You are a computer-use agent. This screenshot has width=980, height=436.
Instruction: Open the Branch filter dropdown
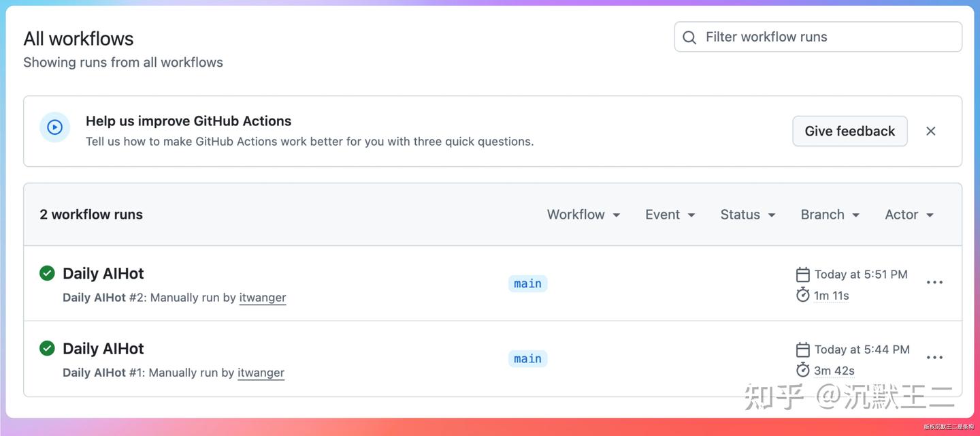pos(830,215)
